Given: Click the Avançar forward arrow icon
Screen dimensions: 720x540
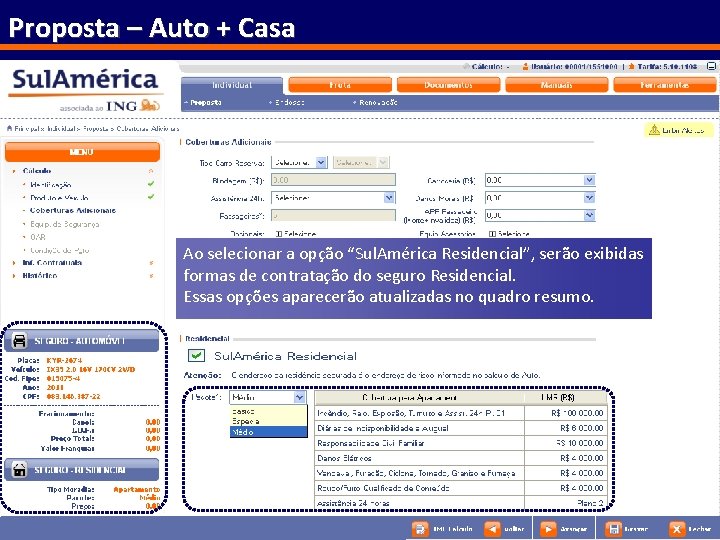Looking at the screenshot, I should (548, 529).
